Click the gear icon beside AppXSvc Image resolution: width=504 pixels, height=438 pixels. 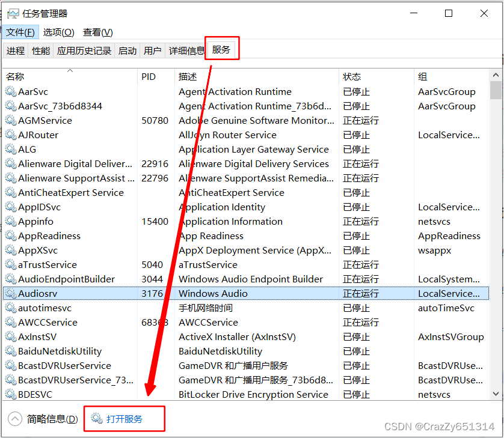coord(11,250)
